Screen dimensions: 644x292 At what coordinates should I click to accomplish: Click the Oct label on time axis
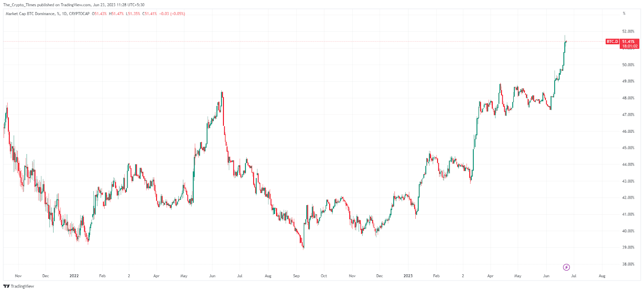pyautogui.click(x=324, y=276)
